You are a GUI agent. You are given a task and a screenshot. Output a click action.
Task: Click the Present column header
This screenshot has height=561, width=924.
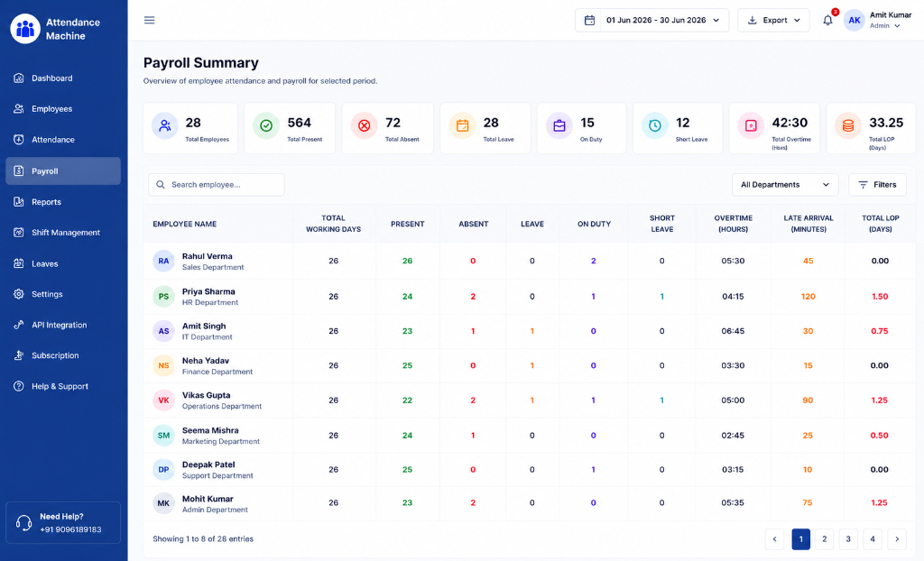[x=407, y=224]
